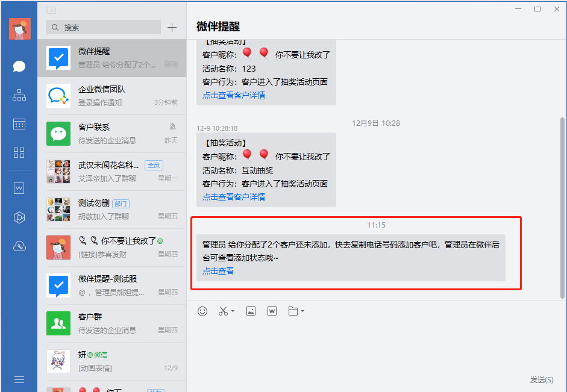The width and height of the screenshot is (567, 392).
Task: Click the 妍 anime avatar thumbnail
Action: coord(58,361)
